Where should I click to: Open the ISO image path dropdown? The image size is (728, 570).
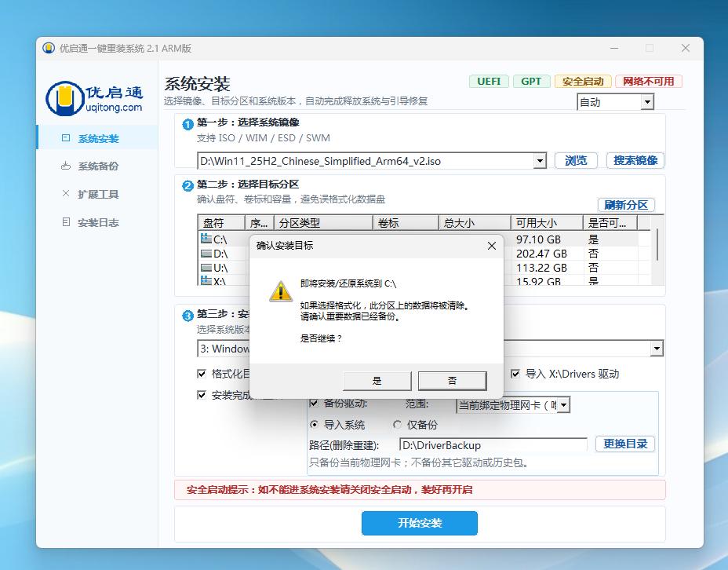tap(540, 161)
